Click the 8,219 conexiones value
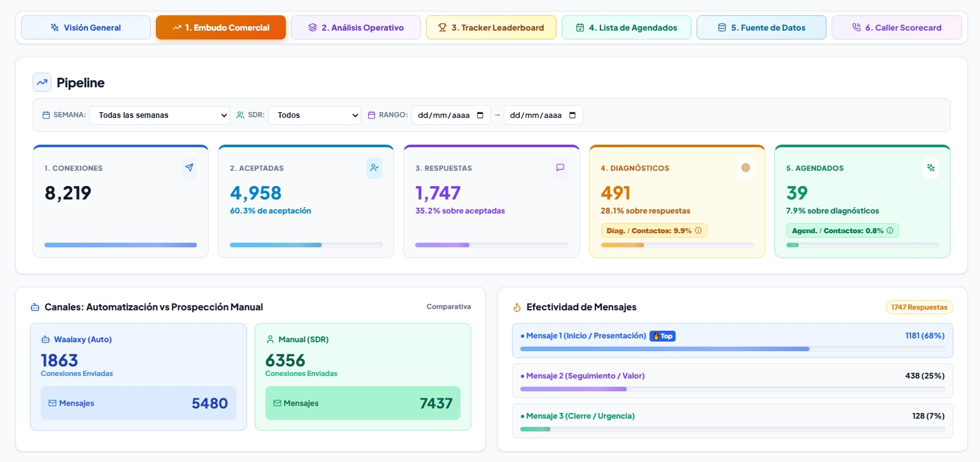Image resolution: width=980 pixels, height=462 pixels. click(x=68, y=193)
